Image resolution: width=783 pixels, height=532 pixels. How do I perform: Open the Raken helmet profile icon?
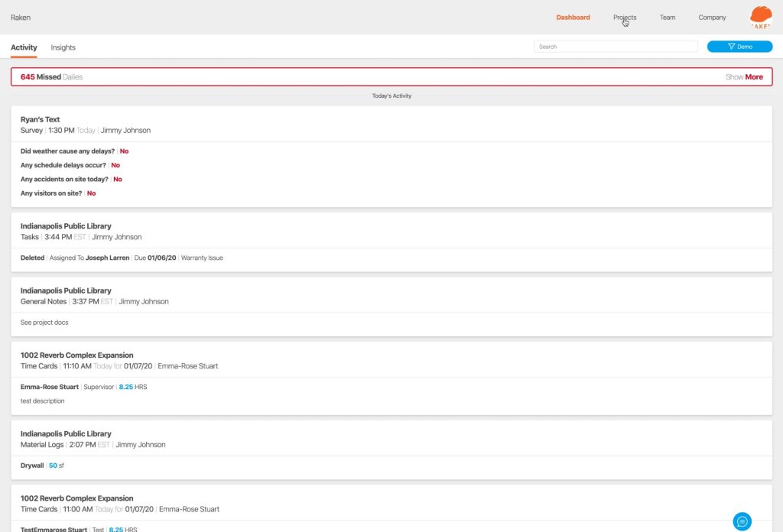click(761, 18)
